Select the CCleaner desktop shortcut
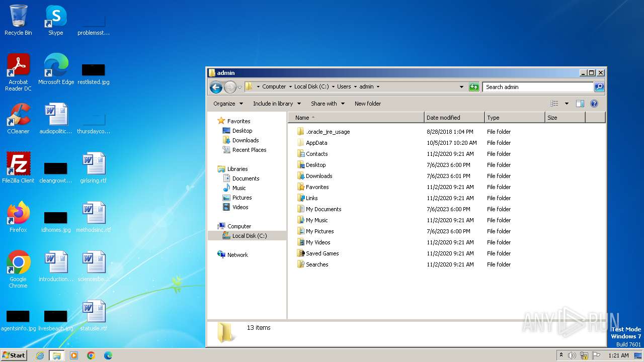Viewport: 644px width, 362px height. 18,119
